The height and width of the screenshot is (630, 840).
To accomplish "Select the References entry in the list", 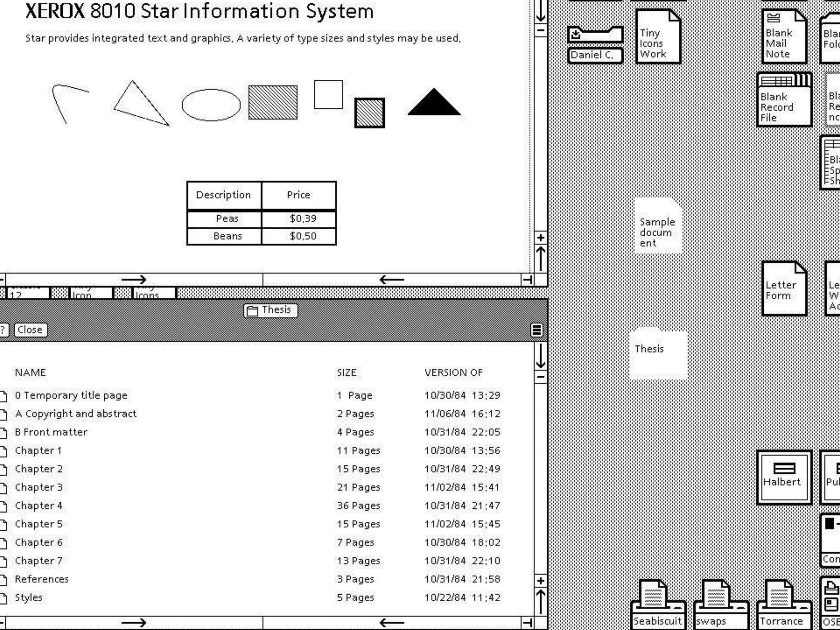I will pos(41,579).
